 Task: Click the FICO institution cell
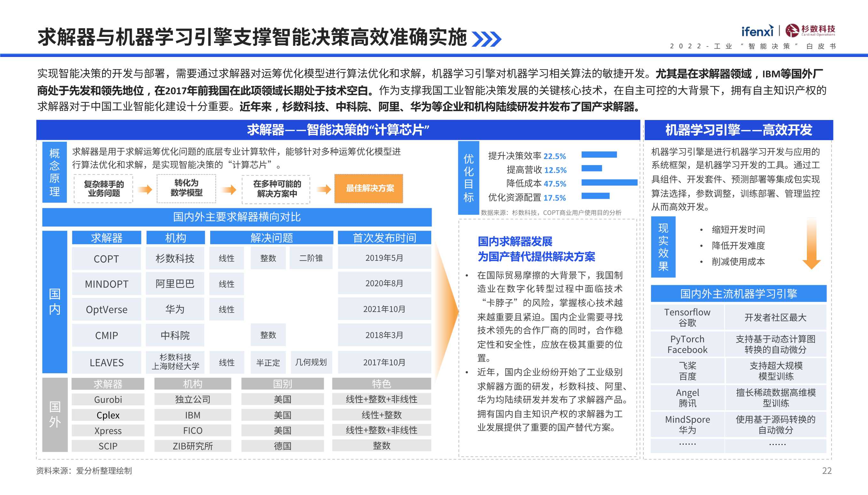193,431
